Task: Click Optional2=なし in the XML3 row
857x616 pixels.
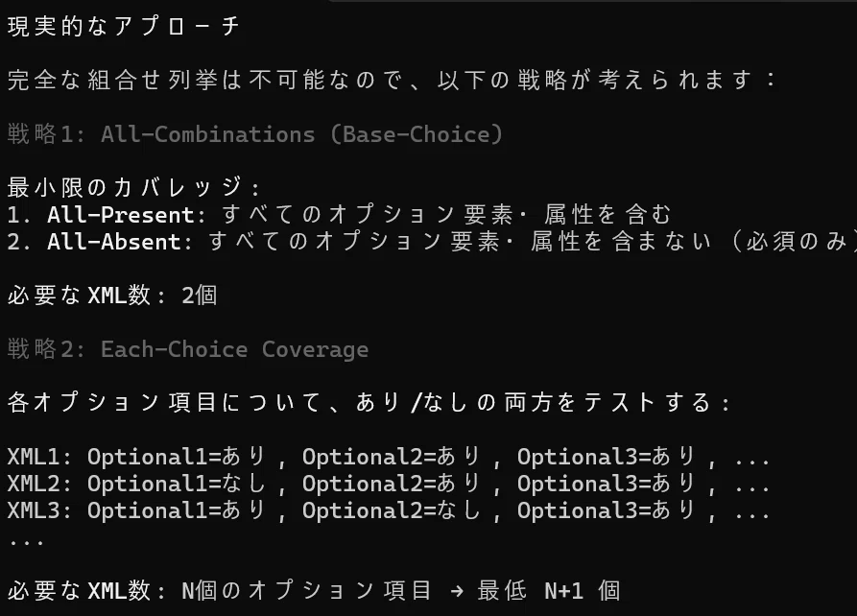Action: click(392, 510)
